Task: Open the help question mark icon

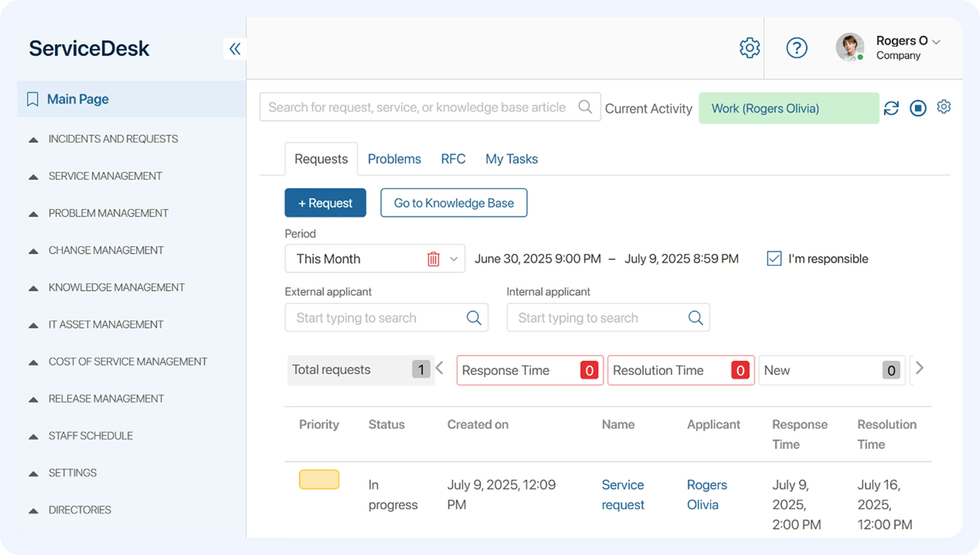Action: tap(796, 48)
